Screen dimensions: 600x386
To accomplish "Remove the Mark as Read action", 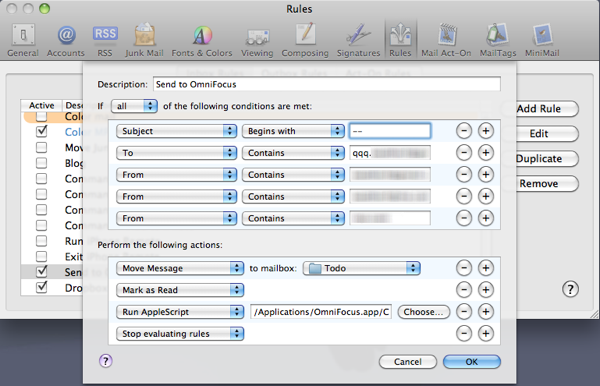I will point(464,290).
